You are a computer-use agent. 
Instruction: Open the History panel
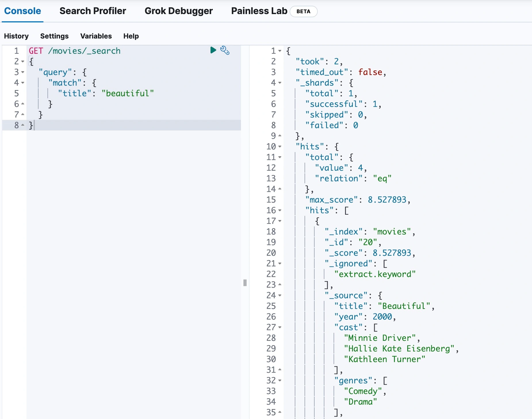click(x=16, y=36)
